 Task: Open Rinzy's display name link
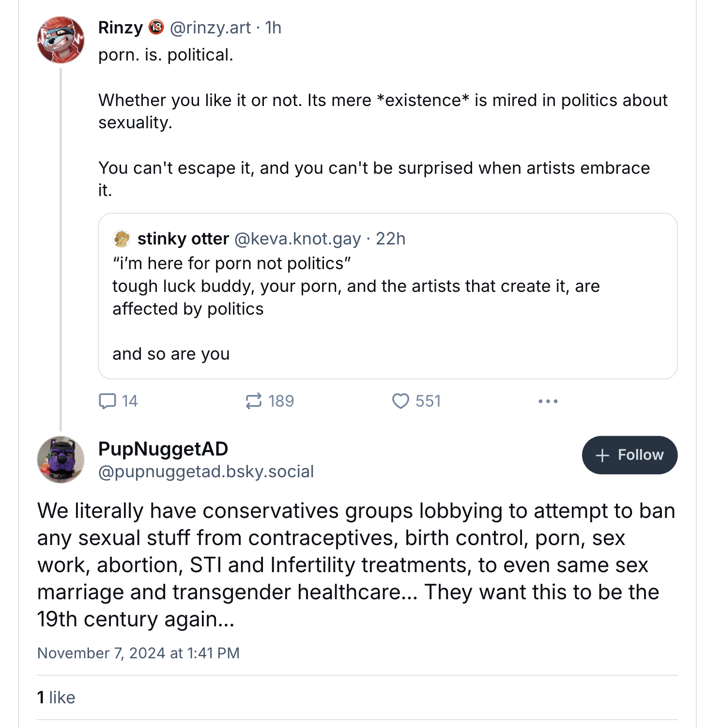pyautogui.click(x=121, y=28)
